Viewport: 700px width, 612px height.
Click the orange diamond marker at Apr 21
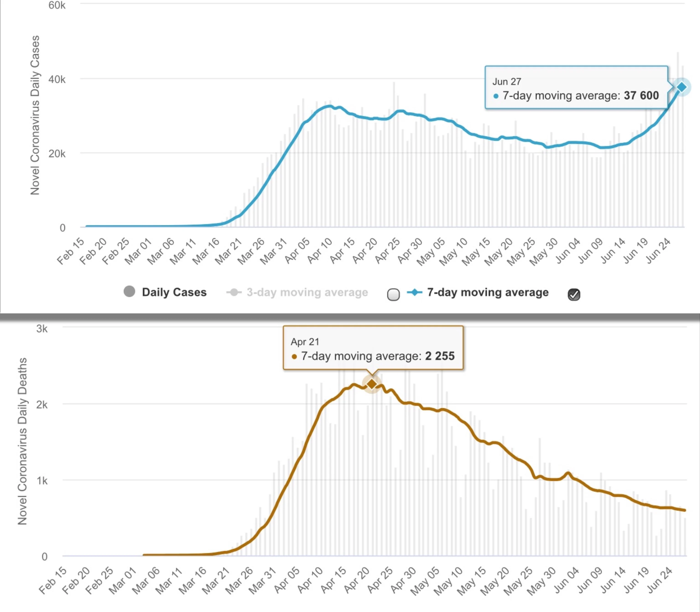[372, 384]
